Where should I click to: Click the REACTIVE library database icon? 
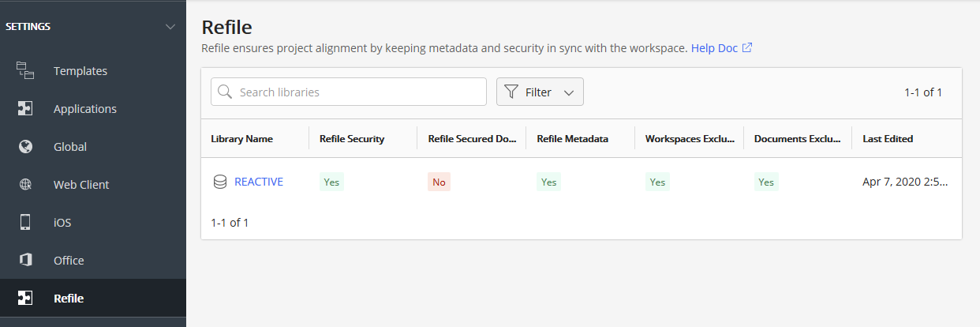(220, 182)
